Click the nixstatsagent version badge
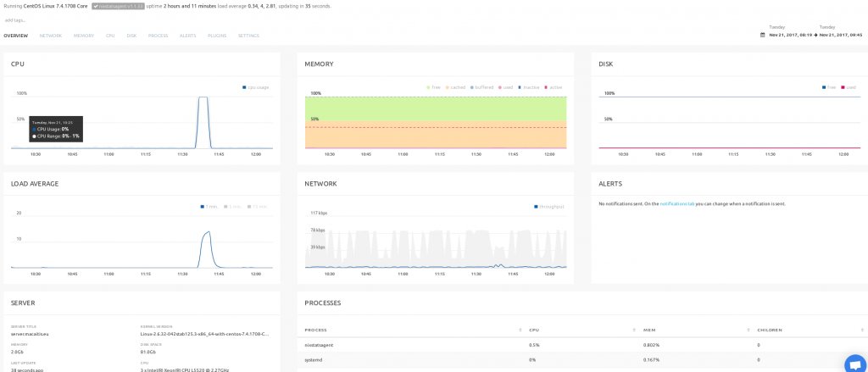This screenshot has width=868, height=372. 118,6
